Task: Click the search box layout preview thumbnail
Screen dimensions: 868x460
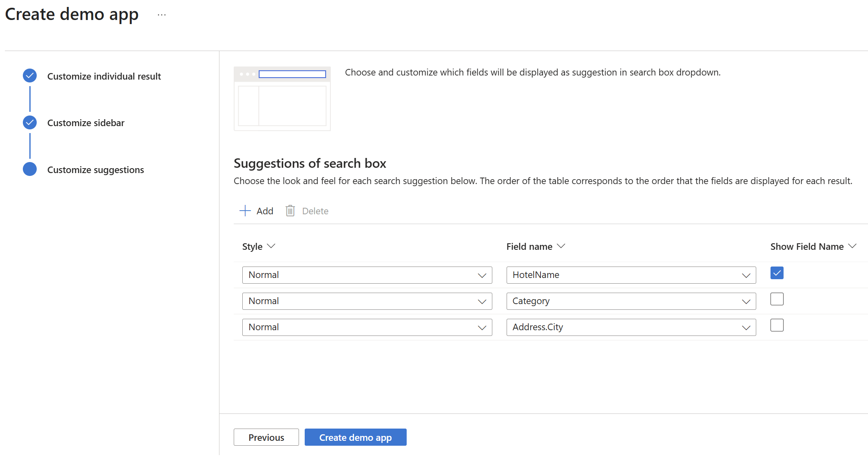Action: coord(282,99)
